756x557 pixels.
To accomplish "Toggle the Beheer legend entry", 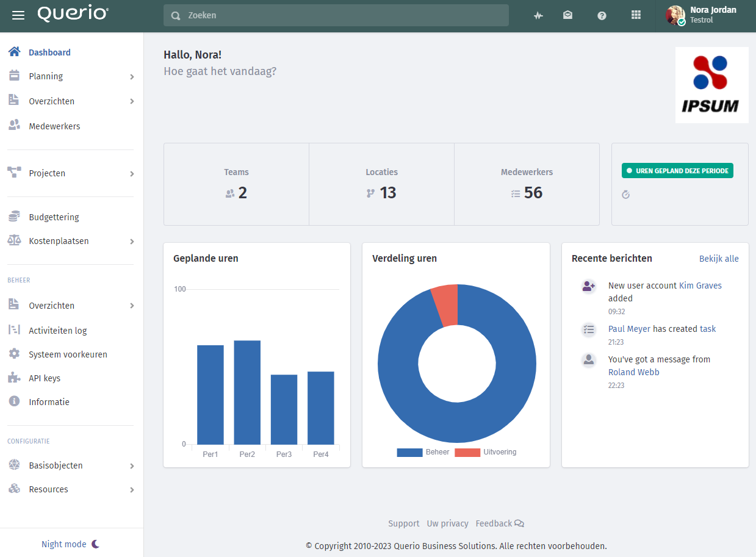I will 423,452.
